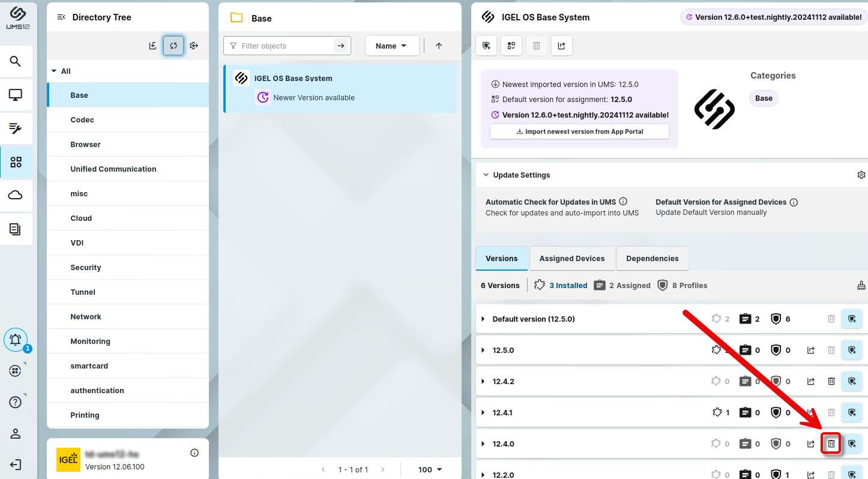The width and height of the screenshot is (868, 479).
Task: Open the notifications bell icon
Action: tap(16, 340)
